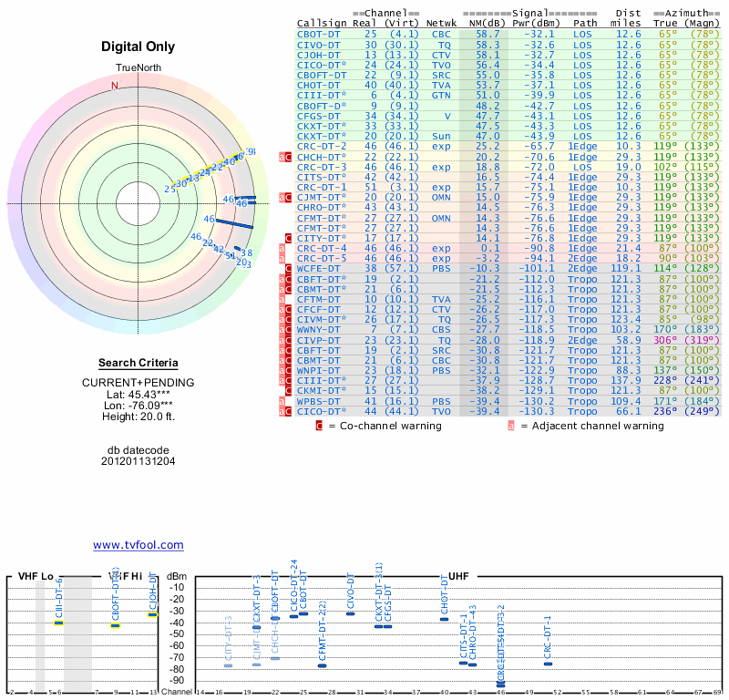This screenshot has width=729, height=700.
Task: Click the pink adjacent channel legend icon
Action: click(511, 425)
